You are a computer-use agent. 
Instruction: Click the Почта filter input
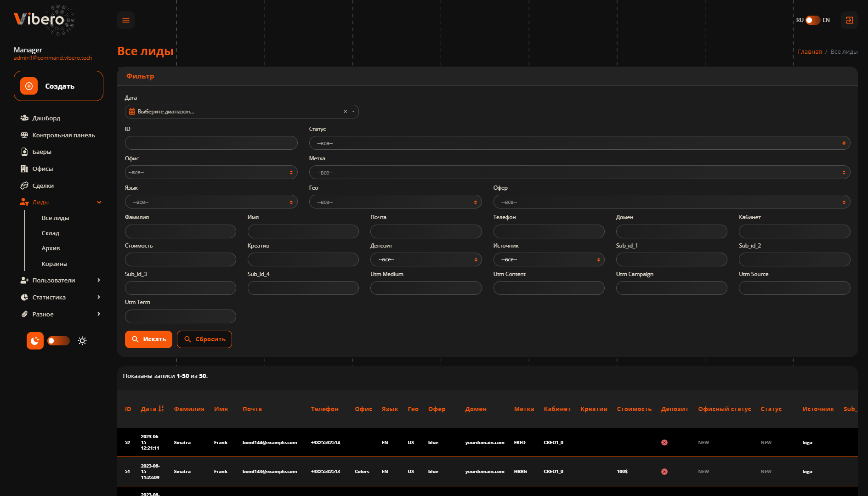[426, 231]
